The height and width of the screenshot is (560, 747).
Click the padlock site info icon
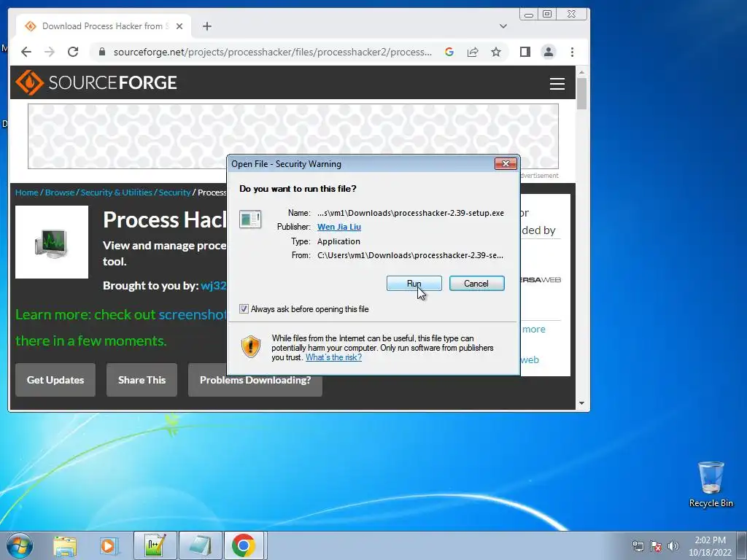(101, 52)
